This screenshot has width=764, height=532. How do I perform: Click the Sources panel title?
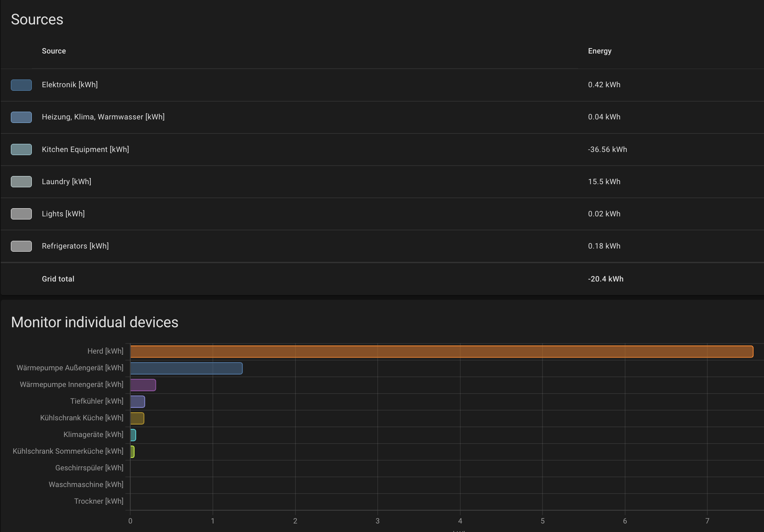click(37, 19)
